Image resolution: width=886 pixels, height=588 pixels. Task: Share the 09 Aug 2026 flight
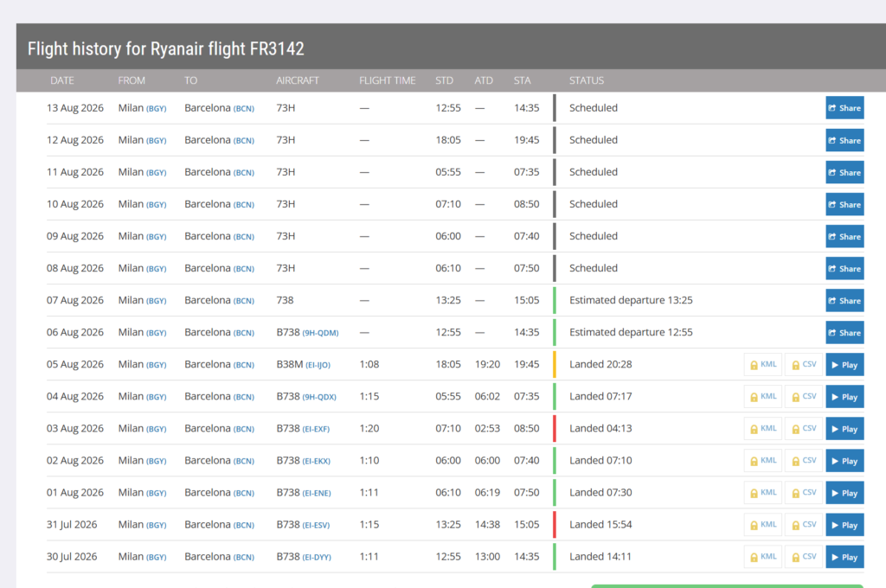pyautogui.click(x=844, y=236)
